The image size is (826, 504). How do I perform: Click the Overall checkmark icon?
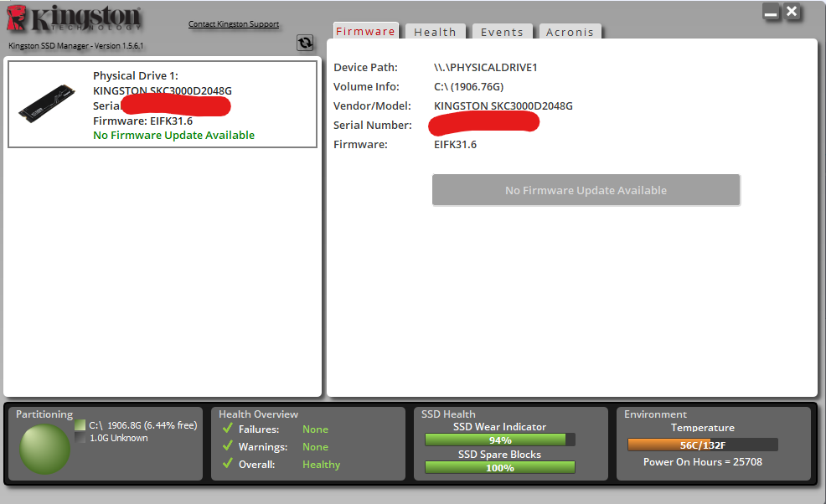click(228, 464)
